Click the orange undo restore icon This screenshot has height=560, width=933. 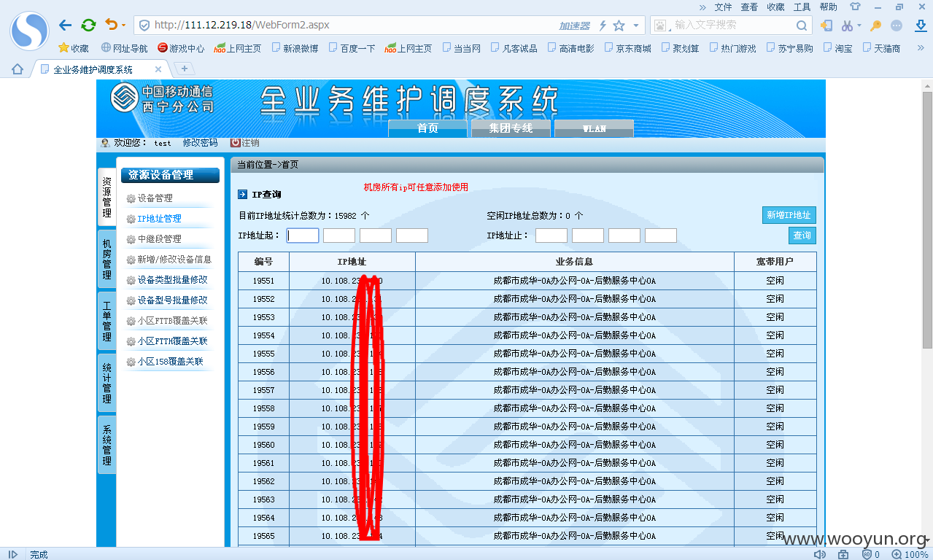[x=111, y=25]
